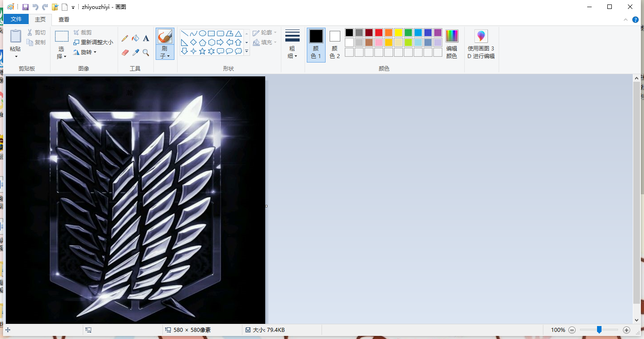
Task: Activate 颜色 2 (Color 2) slot
Action: click(335, 42)
